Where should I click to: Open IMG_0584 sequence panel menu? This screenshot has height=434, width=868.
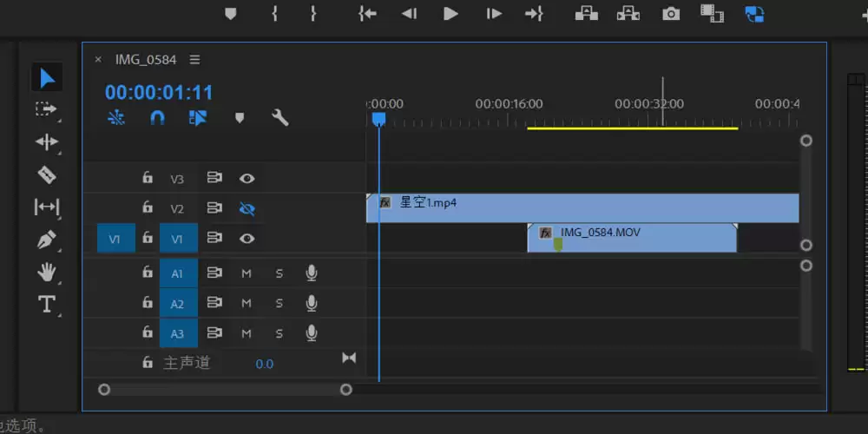pyautogui.click(x=194, y=59)
